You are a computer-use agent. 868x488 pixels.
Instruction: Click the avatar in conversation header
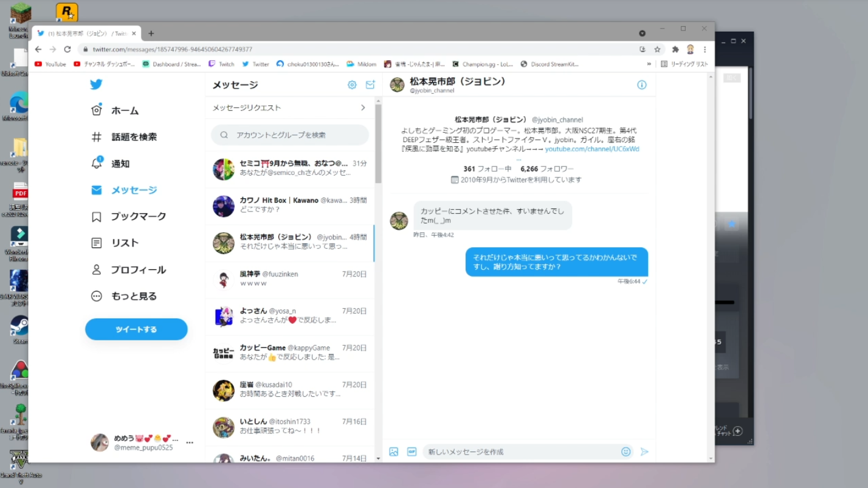397,85
